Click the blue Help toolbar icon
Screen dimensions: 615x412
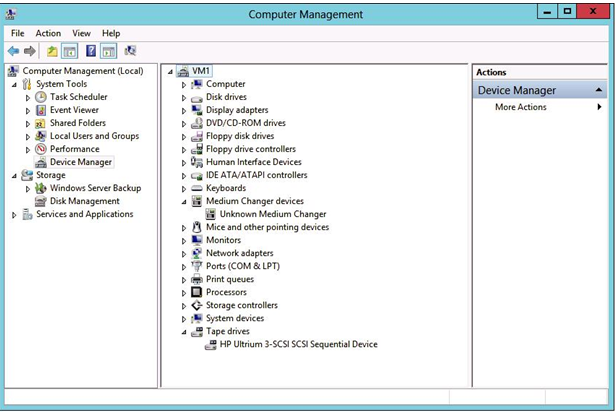tap(91, 51)
